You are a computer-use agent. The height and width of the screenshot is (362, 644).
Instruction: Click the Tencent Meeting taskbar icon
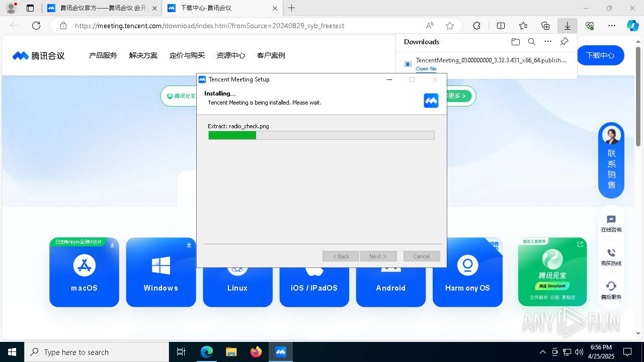tap(281, 352)
